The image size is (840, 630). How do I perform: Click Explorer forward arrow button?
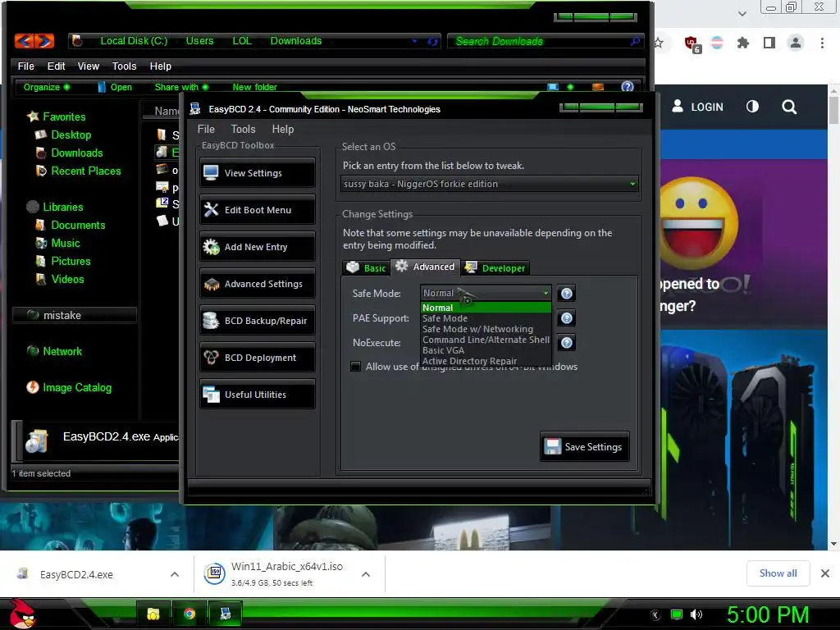[45, 41]
